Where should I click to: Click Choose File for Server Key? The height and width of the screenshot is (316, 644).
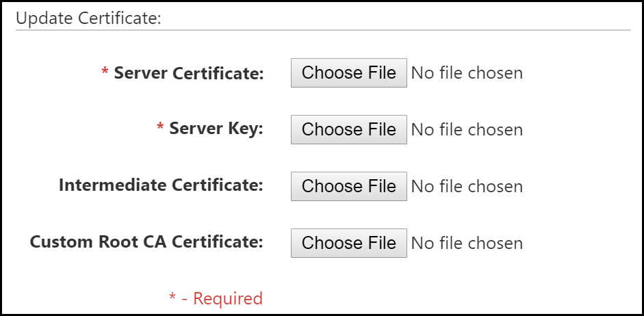click(349, 130)
